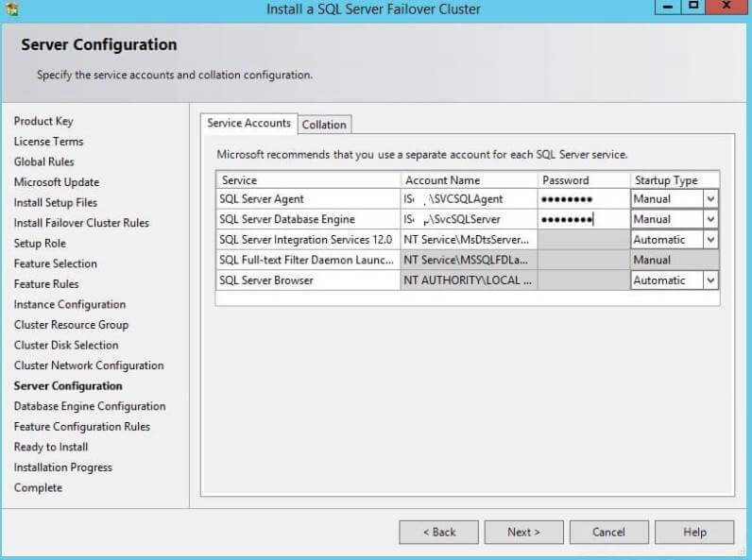Screen dimensions: 752x560
Task: Select the Complete step
Action: 38,488
